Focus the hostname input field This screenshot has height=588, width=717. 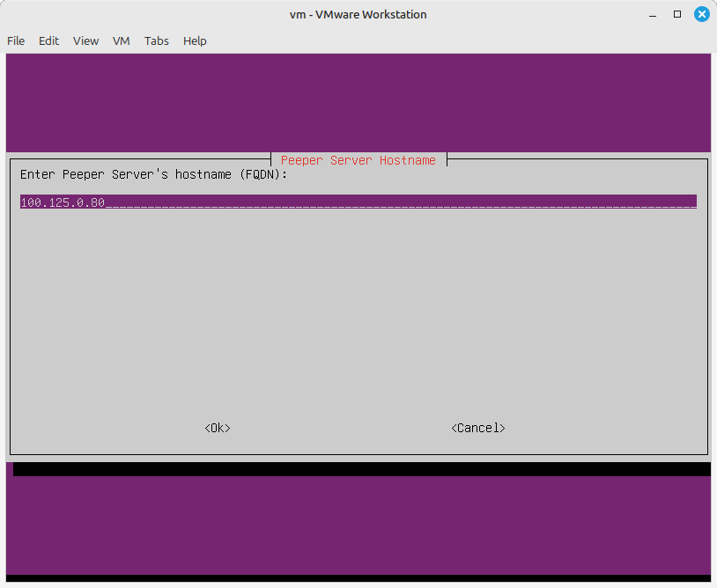coord(358,202)
